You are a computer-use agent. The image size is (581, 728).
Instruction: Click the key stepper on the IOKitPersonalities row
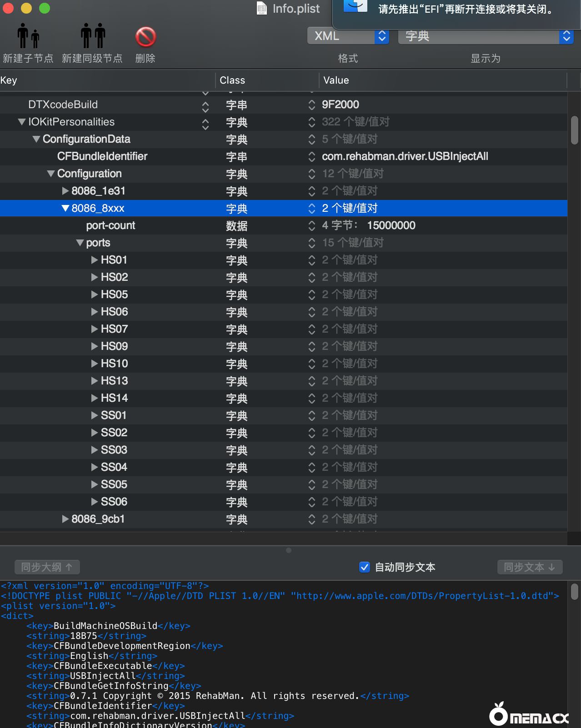(205, 122)
